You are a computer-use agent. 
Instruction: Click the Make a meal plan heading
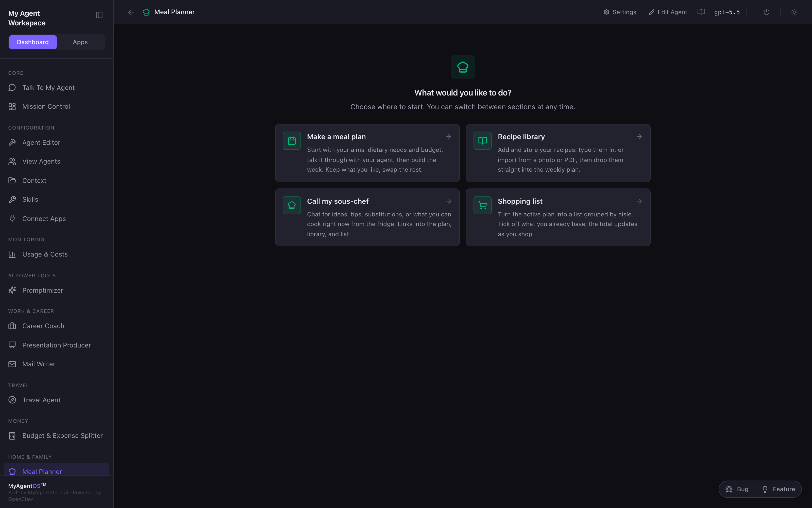pyautogui.click(x=336, y=137)
